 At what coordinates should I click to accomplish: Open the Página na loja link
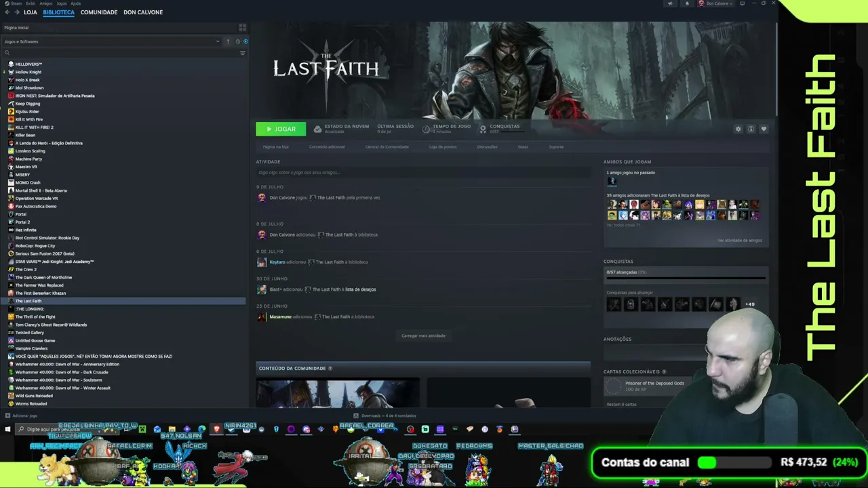(x=275, y=146)
